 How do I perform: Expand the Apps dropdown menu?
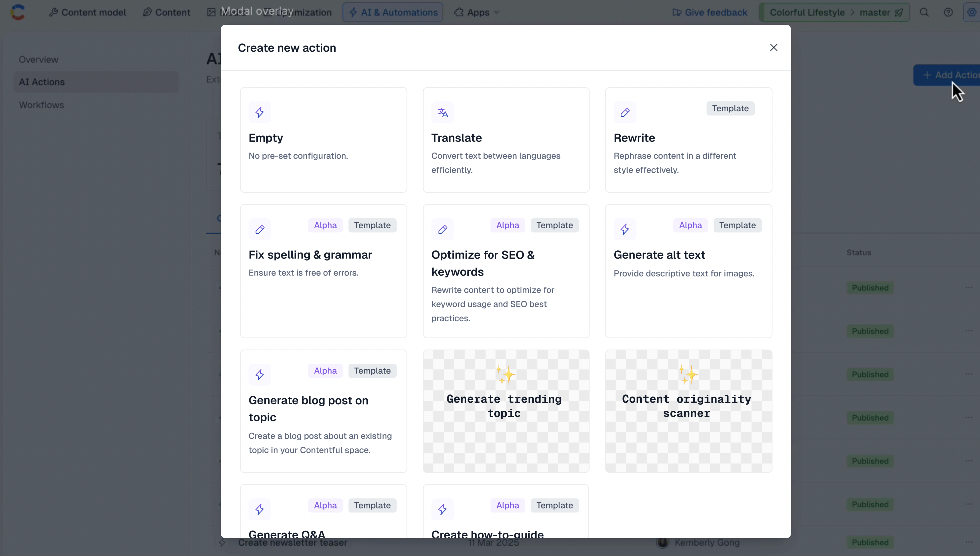[x=477, y=12]
